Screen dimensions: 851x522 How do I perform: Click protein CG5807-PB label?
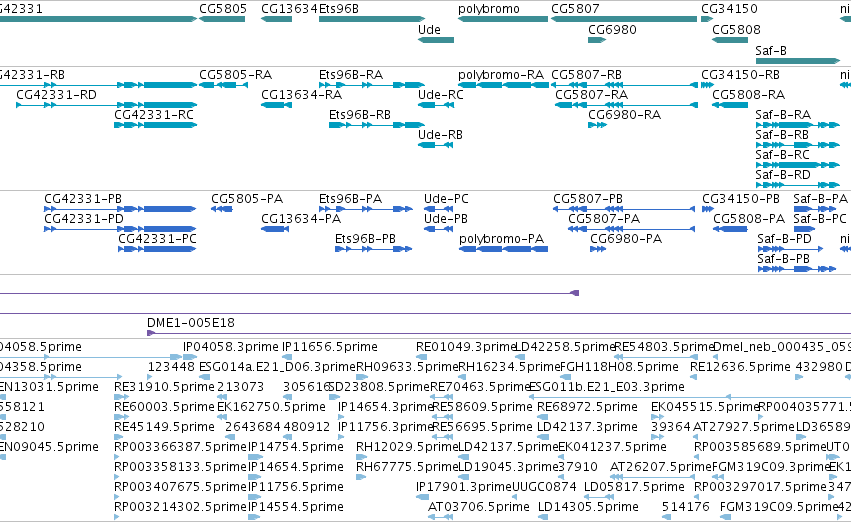[x=588, y=199]
